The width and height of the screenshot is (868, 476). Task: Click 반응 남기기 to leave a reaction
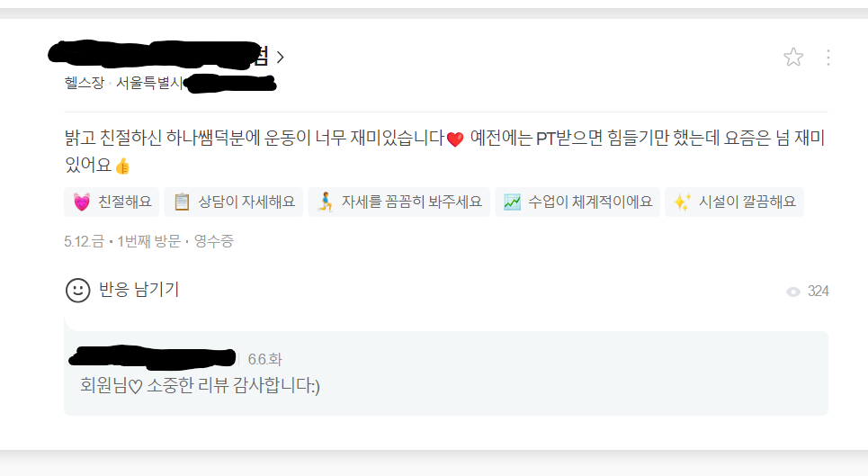(139, 290)
